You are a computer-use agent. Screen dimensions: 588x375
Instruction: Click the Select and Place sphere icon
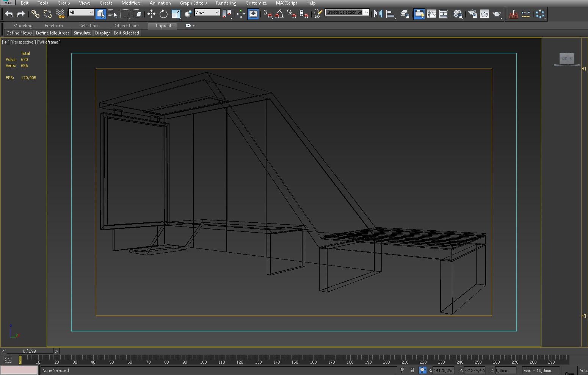(188, 14)
